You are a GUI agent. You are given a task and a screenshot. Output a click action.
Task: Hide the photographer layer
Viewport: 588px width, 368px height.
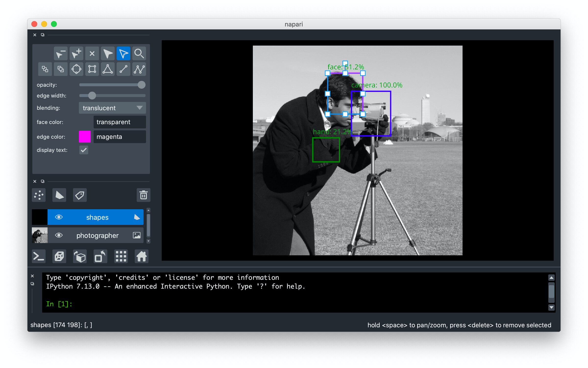pyautogui.click(x=59, y=235)
